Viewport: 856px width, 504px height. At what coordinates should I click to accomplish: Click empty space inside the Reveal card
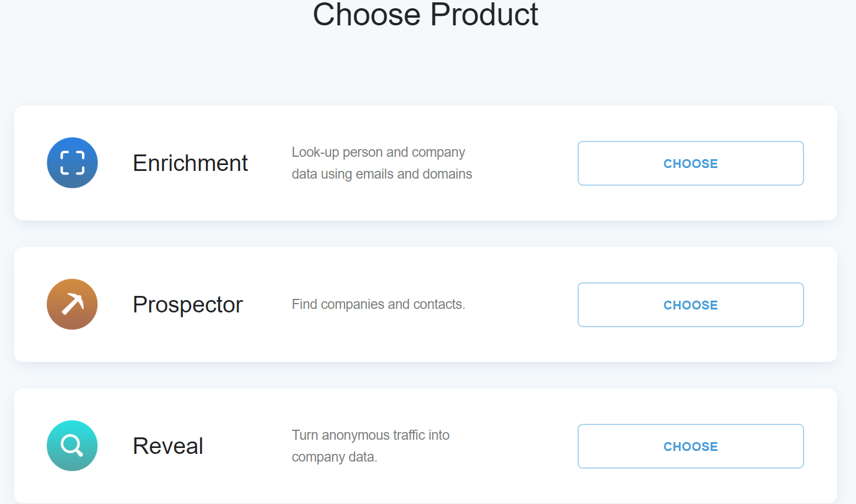[x=525, y=486]
